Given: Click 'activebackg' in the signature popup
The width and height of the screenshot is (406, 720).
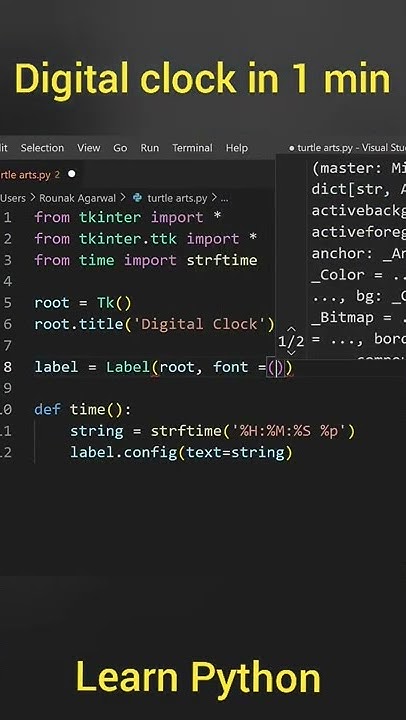Looking at the screenshot, I should (x=358, y=211).
